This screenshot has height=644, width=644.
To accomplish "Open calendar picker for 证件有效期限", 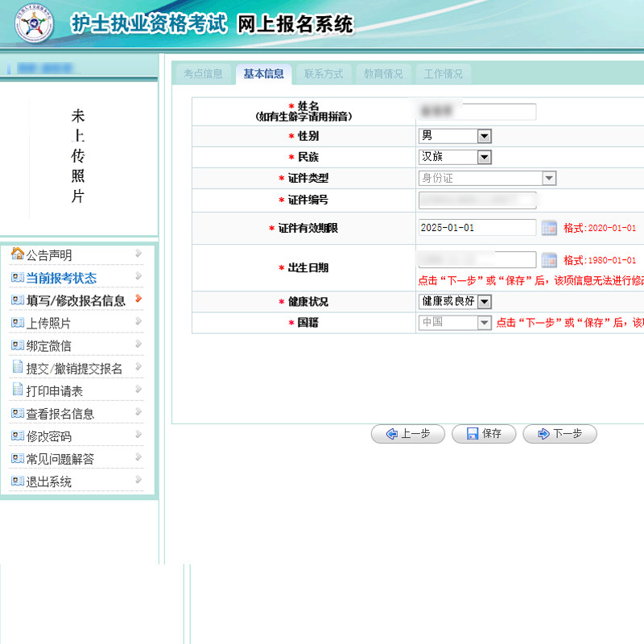I will pos(549,228).
